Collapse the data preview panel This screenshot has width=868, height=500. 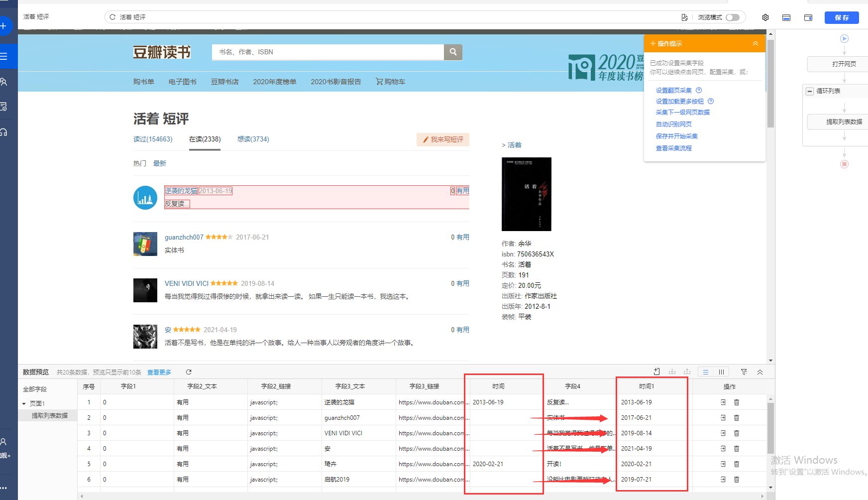tap(760, 372)
